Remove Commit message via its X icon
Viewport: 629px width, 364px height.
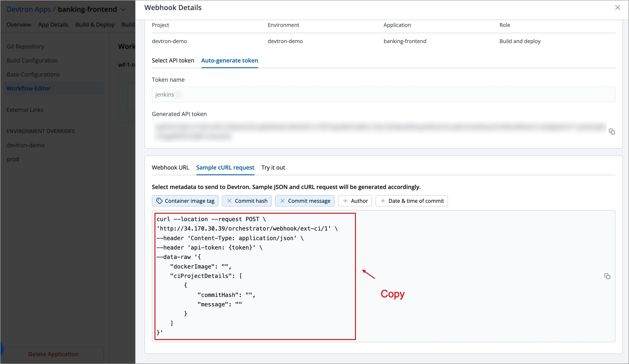(x=283, y=201)
